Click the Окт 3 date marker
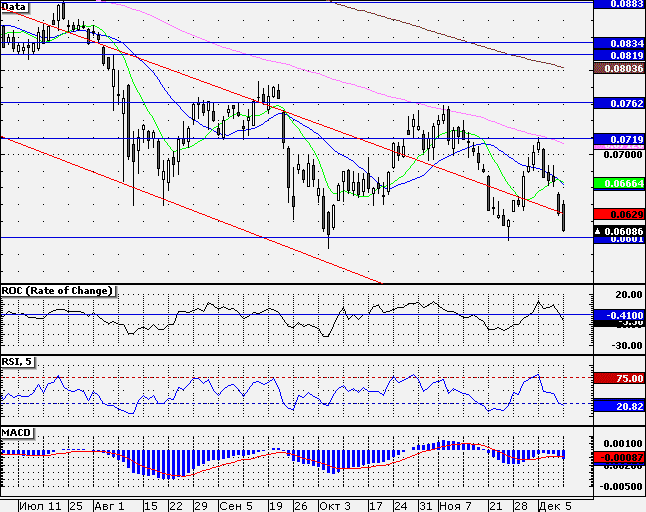Viewport: 646px width, 512px height. pyautogui.click(x=335, y=506)
